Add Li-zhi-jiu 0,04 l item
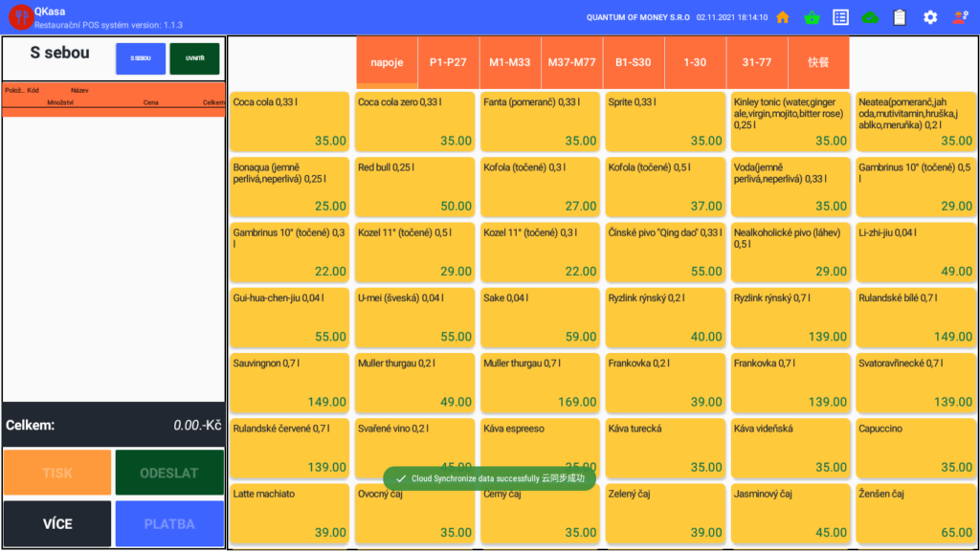 (916, 253)
